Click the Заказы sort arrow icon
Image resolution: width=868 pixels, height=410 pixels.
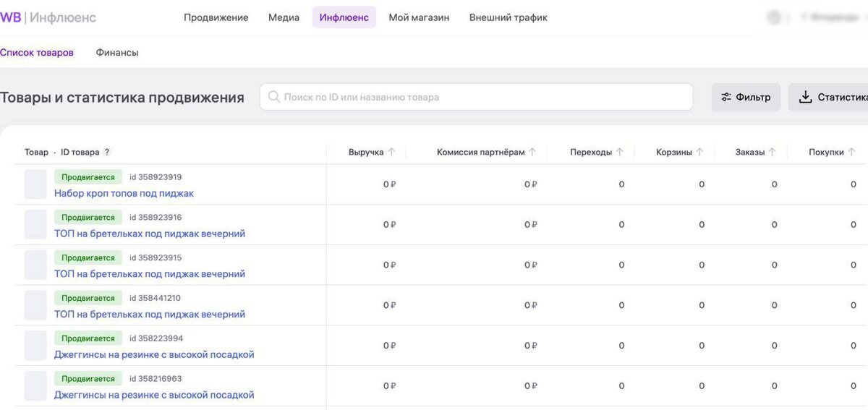coord(773,152)
